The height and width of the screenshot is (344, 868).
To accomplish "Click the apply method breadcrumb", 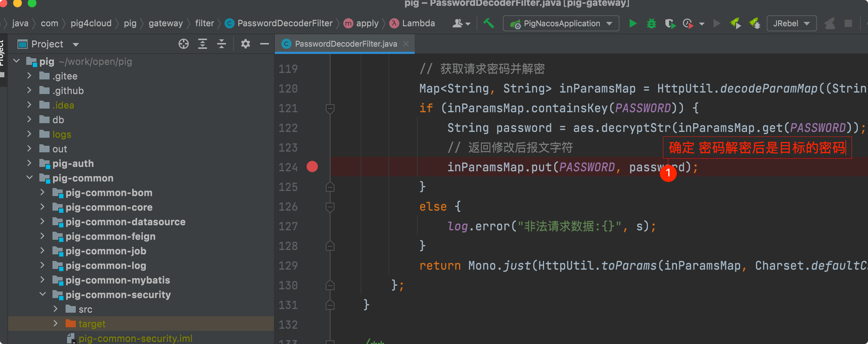I will point(361,23).
